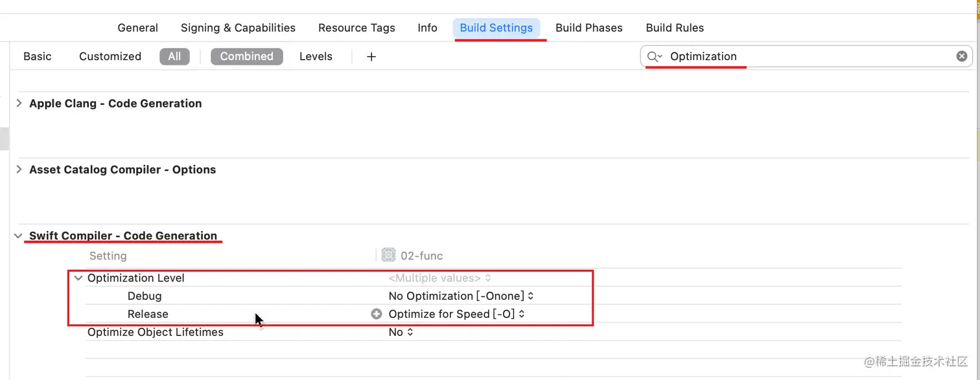Open Debug No Optimization dropdown
Image resolution: width=980 pixels, height=380 pixels.
461,296
